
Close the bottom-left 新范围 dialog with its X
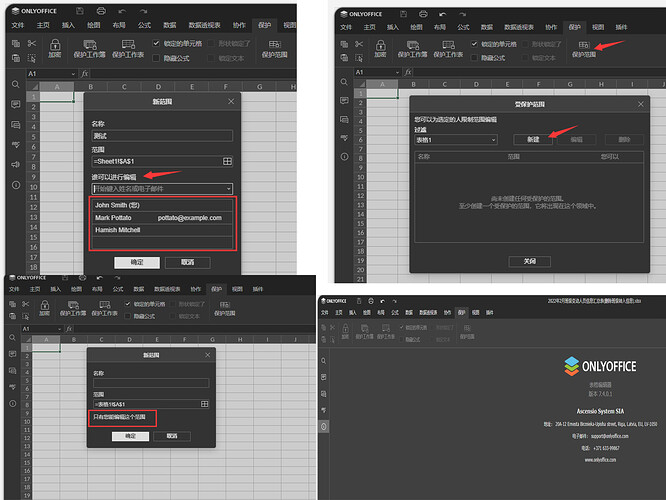pyautogui.click(x=207, y=355)
